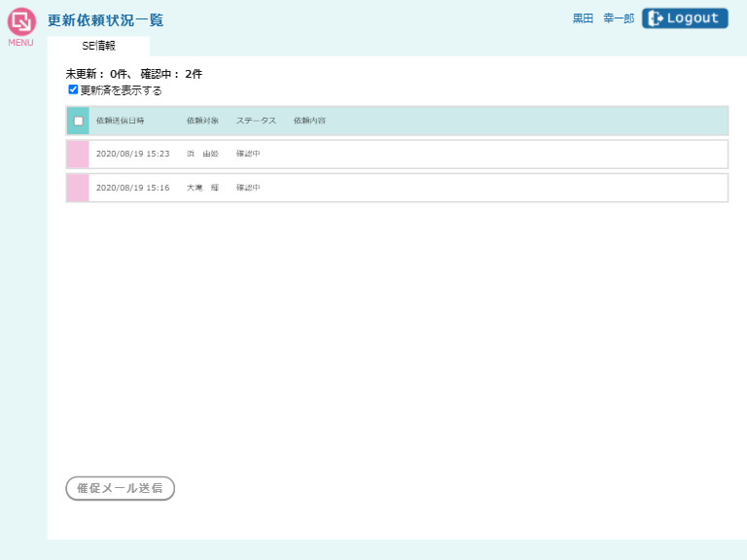
Task: Tick the select-all checkbox in table header
Action: click(78, 121)
